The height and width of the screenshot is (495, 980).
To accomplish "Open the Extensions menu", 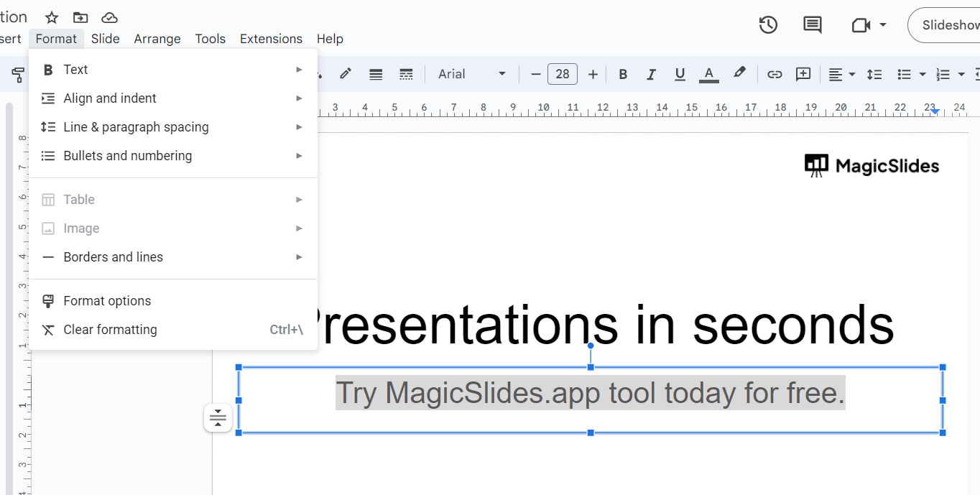I will pos(271,39).
